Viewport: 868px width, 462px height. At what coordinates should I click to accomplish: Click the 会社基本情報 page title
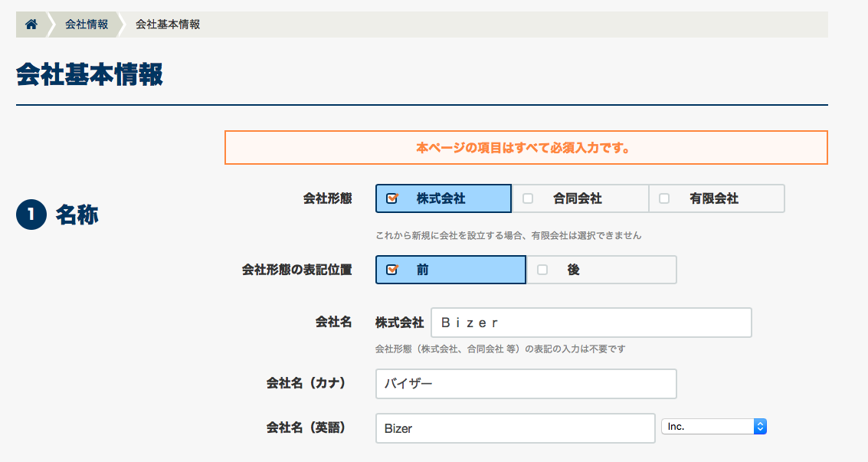89,76
